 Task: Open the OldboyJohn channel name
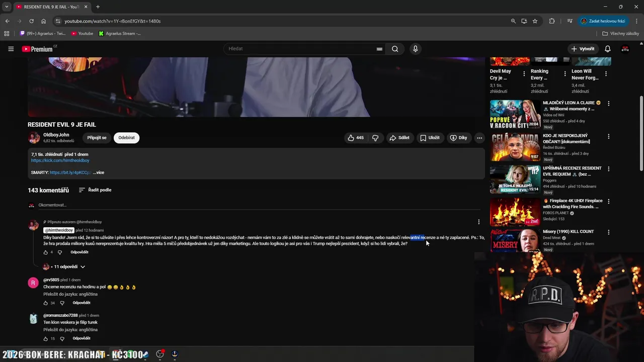(56, 135)
